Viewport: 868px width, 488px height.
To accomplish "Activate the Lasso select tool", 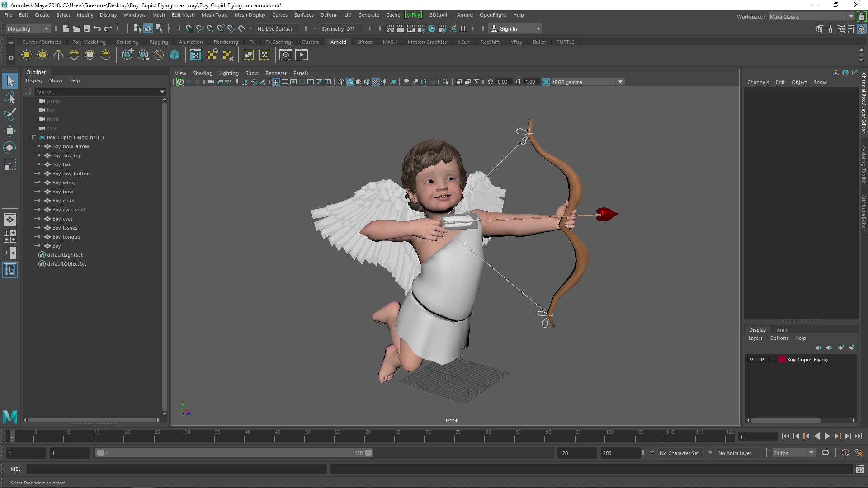I will coord(10,98).
